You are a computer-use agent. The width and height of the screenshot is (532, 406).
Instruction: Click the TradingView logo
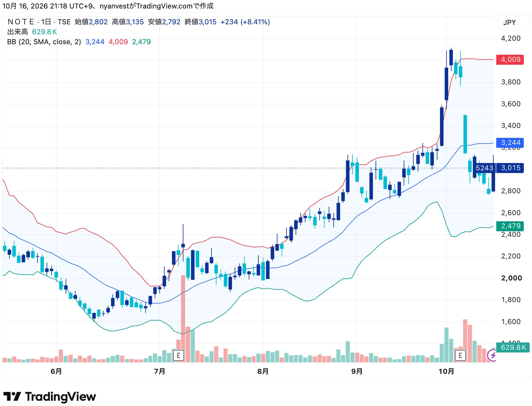pos(50,396)
